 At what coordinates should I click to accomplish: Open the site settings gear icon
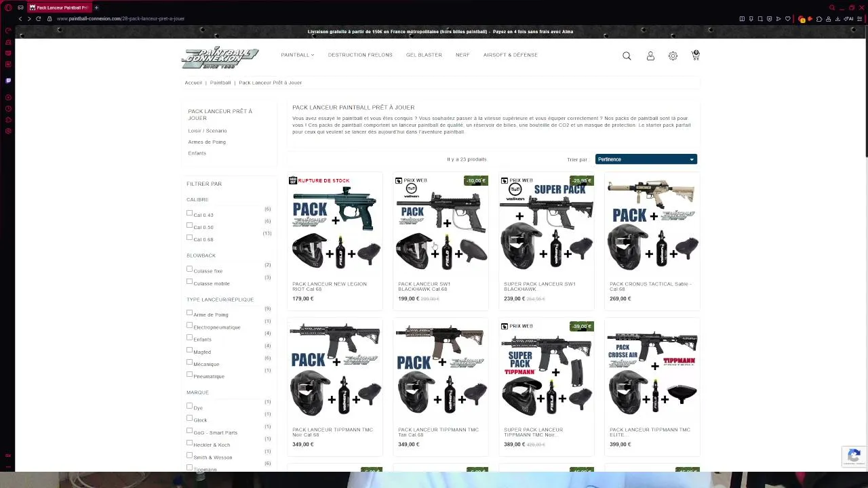(x=673, y=56)
